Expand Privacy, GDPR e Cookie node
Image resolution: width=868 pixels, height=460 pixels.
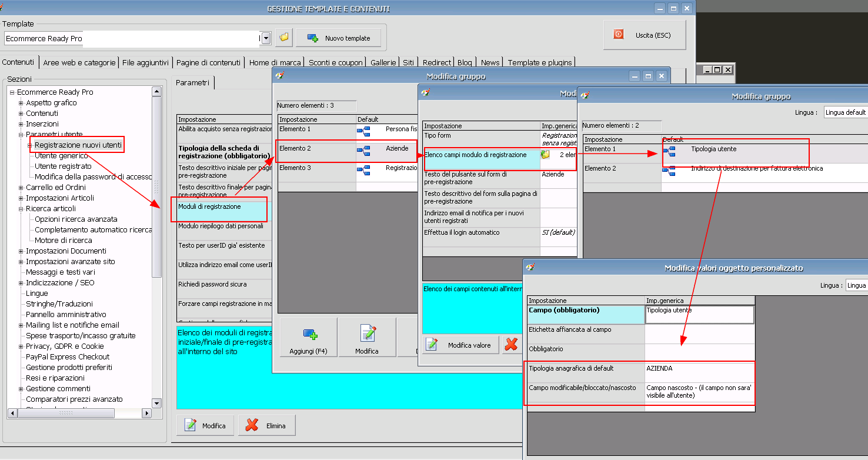tap(21, 346)
